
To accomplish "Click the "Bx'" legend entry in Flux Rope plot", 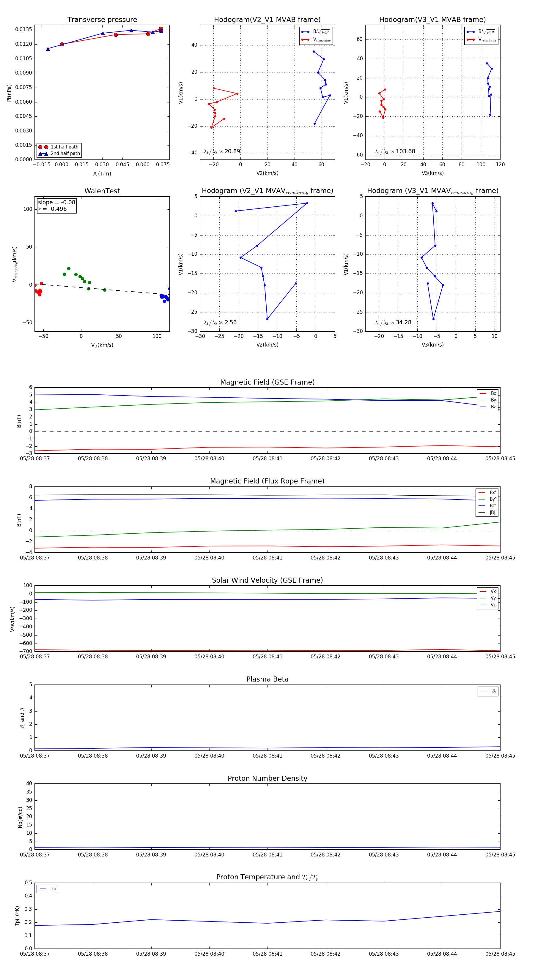I will [x=487, y=492].
